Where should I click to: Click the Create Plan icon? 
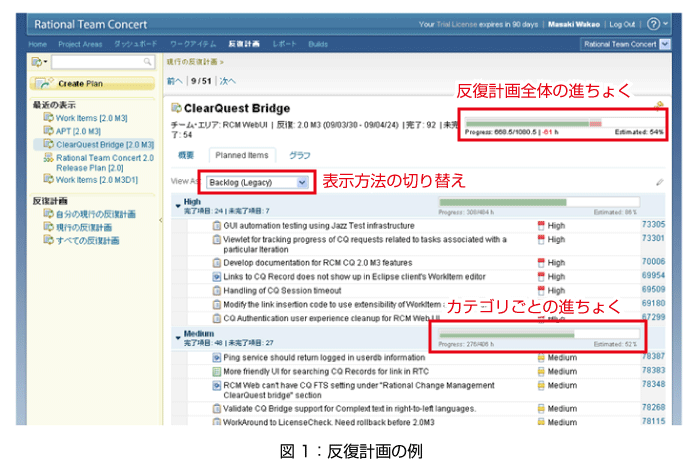coord(44,83)
